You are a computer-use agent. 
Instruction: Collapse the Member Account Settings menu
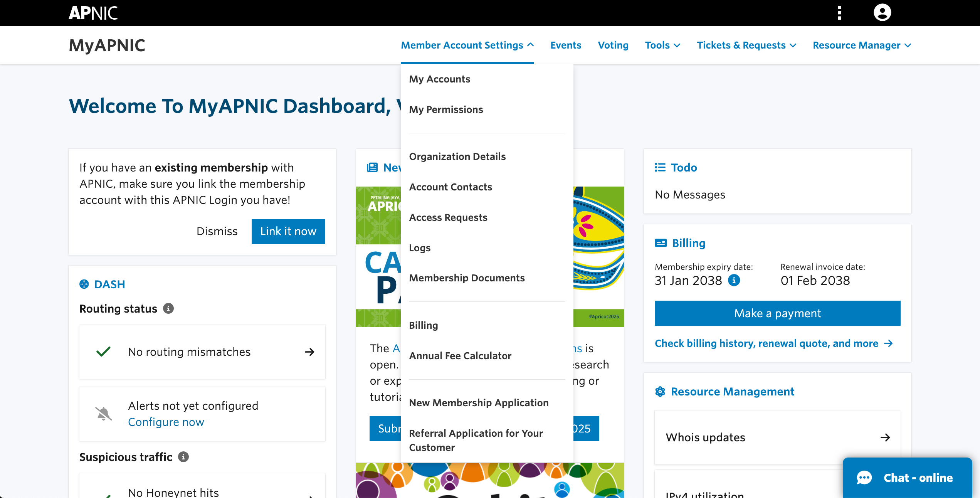tap(467, 45)
